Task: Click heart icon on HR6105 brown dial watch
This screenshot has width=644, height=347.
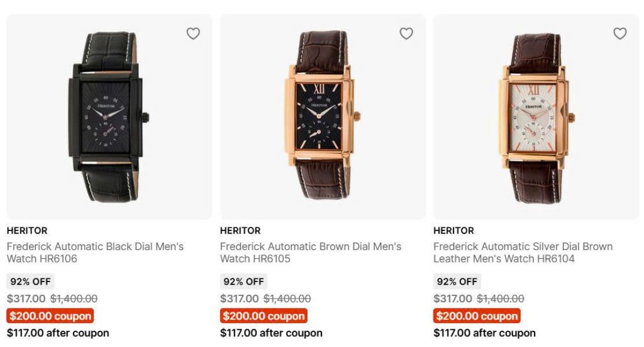Action: pos(406,33)
